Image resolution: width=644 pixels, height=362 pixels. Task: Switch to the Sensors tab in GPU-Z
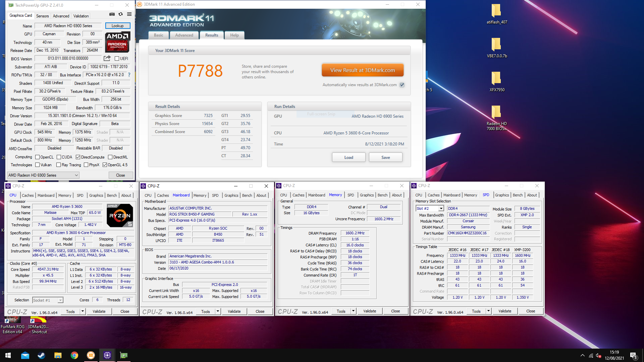42,16
